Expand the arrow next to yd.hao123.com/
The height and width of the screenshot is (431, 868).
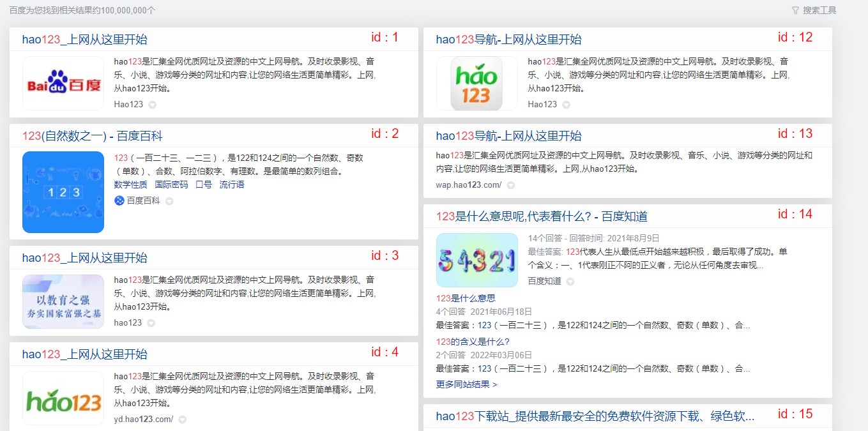(182, 420)
